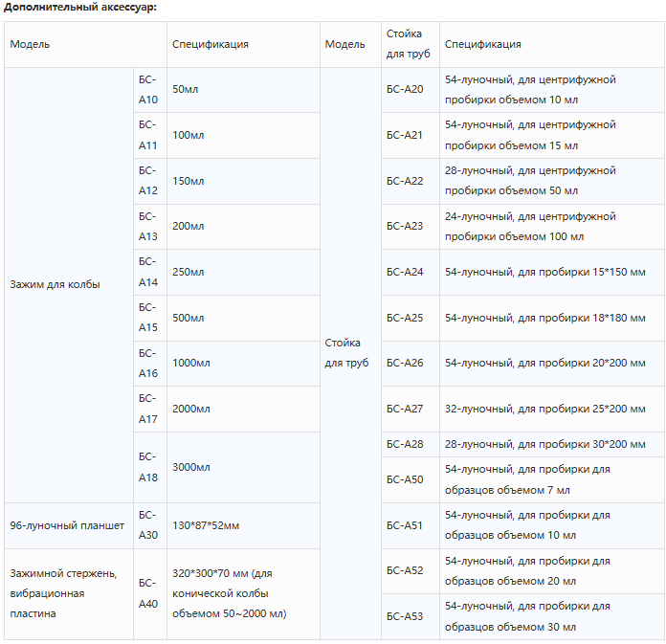
Task: Click the БС-А50 model cell
Action: point(410,479)
